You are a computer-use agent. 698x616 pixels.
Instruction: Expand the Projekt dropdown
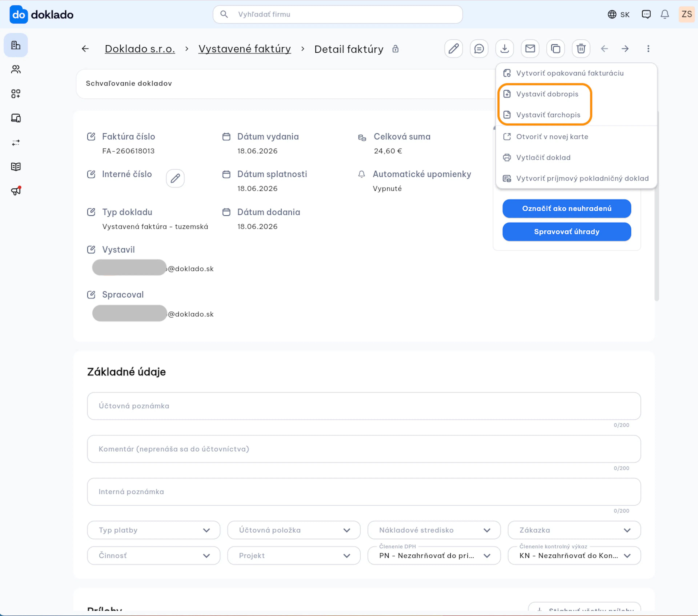click(x=294, y=555)
